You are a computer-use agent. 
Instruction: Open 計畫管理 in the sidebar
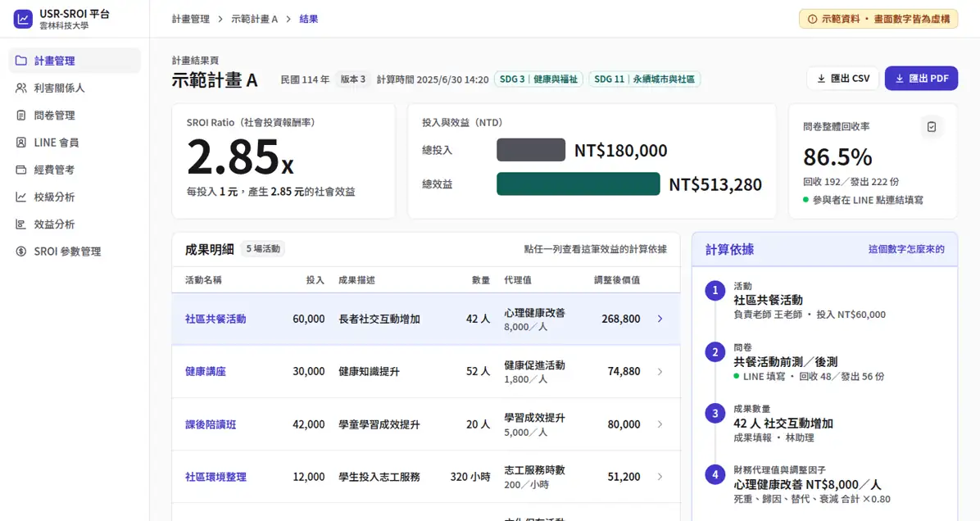tap(75, 61)
